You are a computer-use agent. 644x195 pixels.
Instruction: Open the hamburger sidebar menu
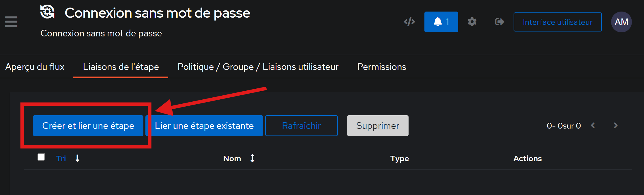[11, 22]
